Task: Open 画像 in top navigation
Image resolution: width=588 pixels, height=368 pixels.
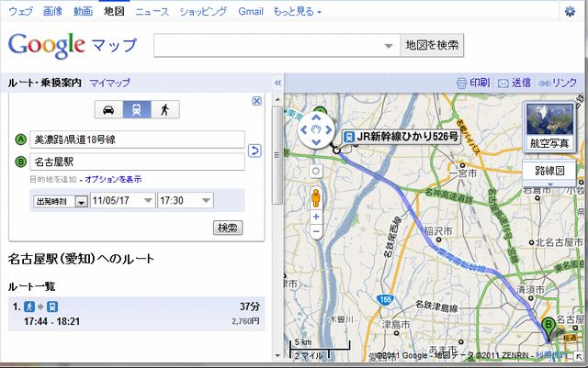Action: coord(52,12)
